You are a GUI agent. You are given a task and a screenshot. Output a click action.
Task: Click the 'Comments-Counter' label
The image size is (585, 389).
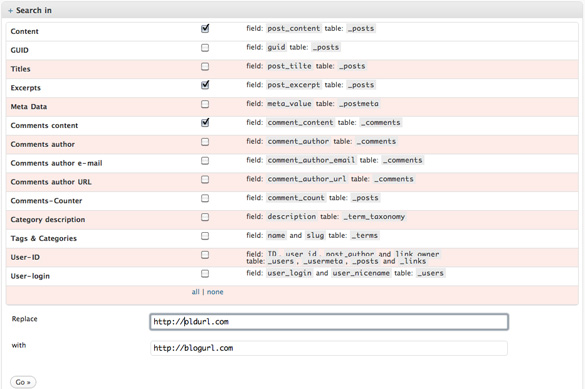[x=46, y=201]
